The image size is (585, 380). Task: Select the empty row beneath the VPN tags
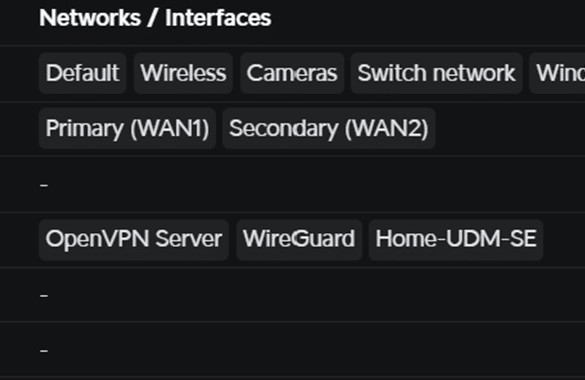point(292,295)
